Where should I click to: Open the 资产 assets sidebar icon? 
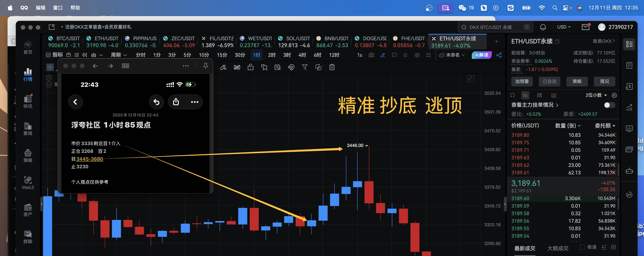click(28, 210)
